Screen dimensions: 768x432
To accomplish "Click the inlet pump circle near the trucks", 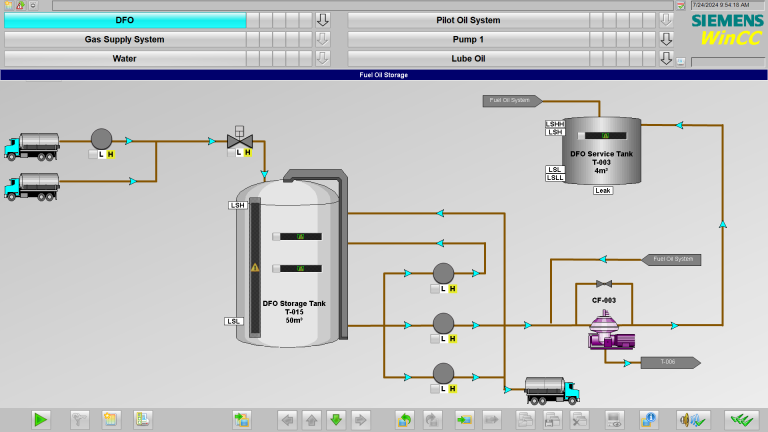I will 101,138.
